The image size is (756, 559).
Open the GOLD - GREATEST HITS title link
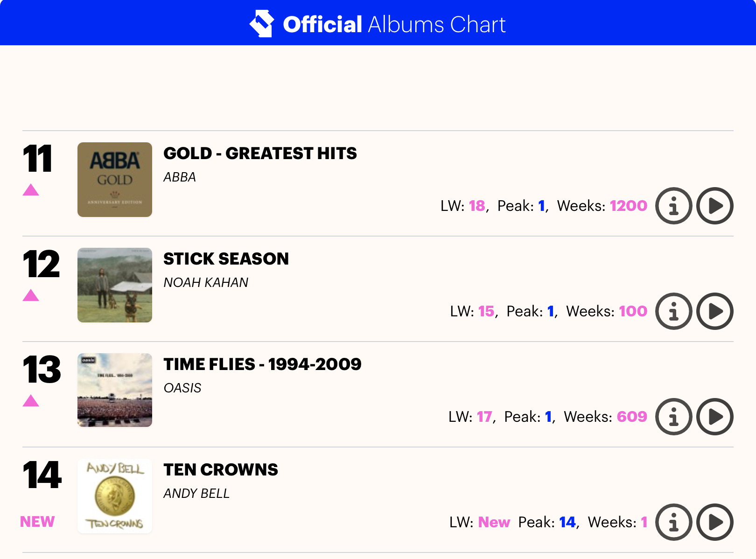pos(260,153)
